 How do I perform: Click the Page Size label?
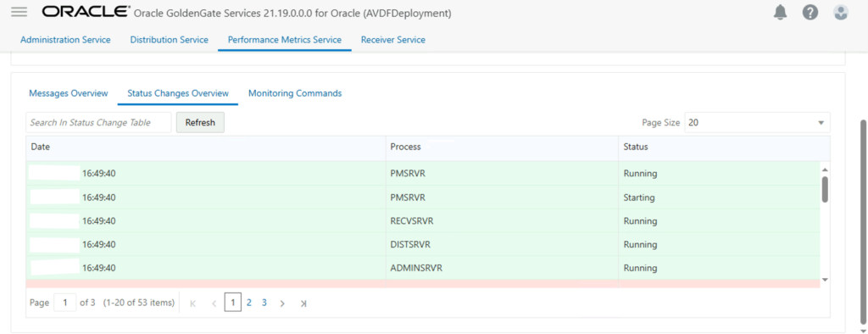coord(661,122)
